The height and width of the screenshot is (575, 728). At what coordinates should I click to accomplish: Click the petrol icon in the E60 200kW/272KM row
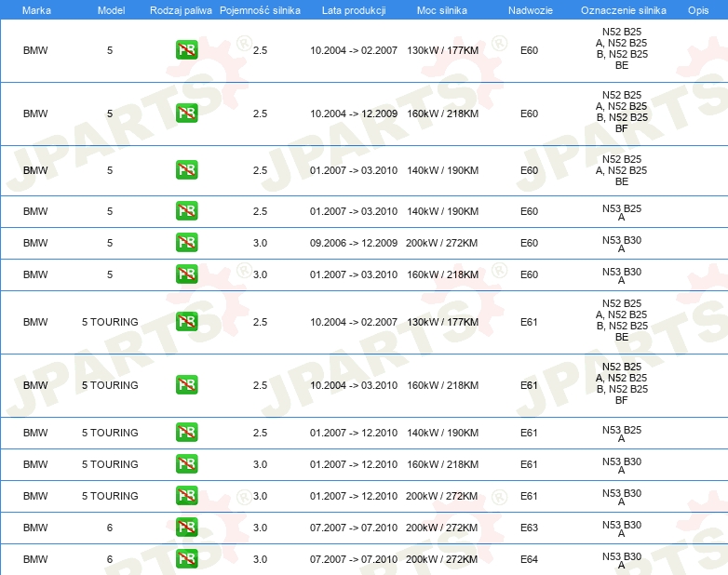pyautogui.click(x=187, y=242)
